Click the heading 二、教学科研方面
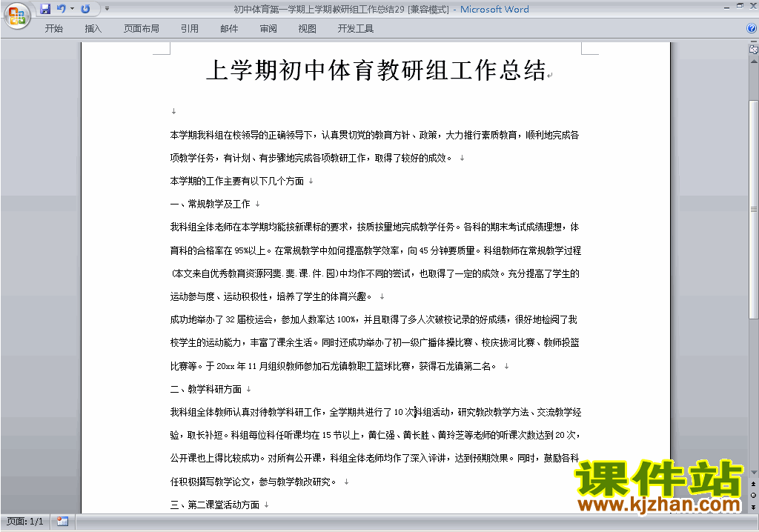 [206, 389]
